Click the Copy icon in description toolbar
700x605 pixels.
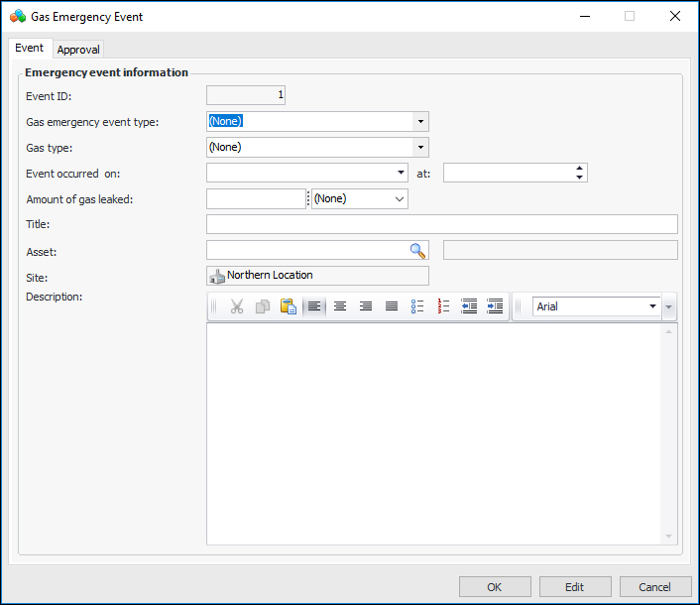(x=263, y=306)
